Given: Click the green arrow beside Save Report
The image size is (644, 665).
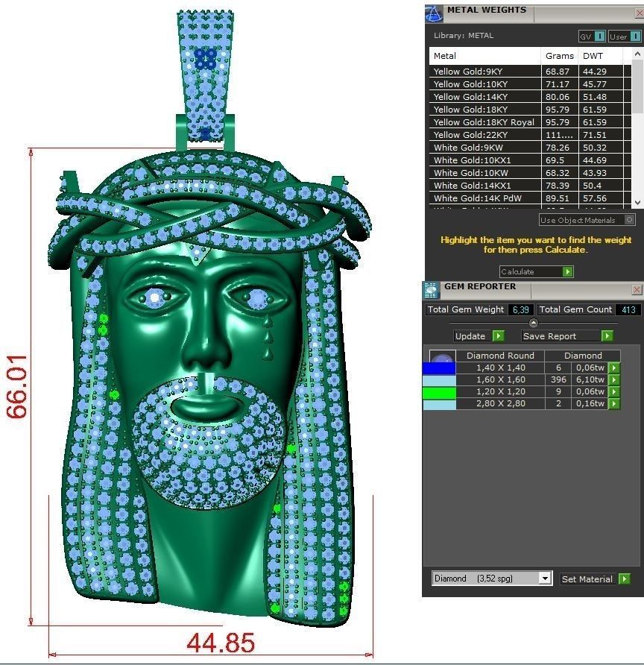Looking at the screenshot, I should pos(607,336).
